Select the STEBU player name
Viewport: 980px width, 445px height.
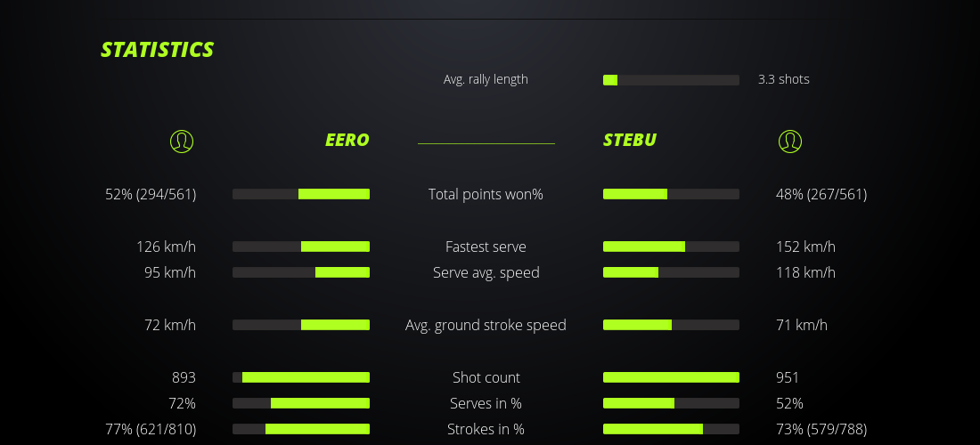(x=630, y=140)
